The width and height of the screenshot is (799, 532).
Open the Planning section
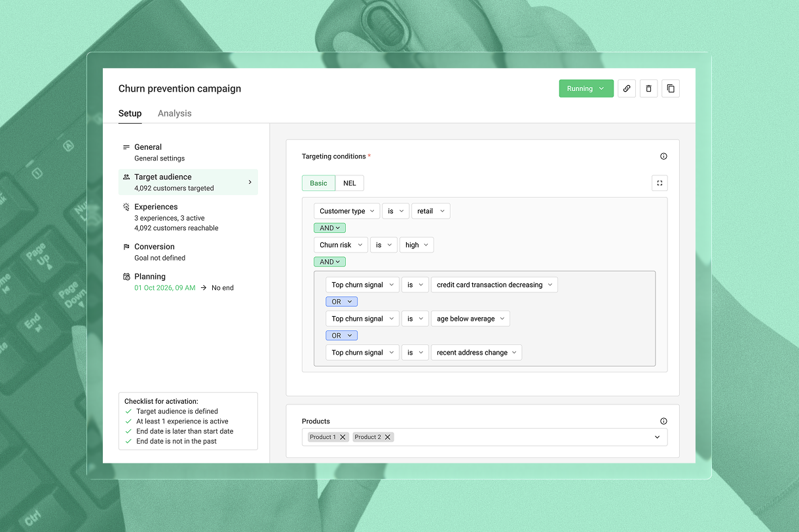188,282
